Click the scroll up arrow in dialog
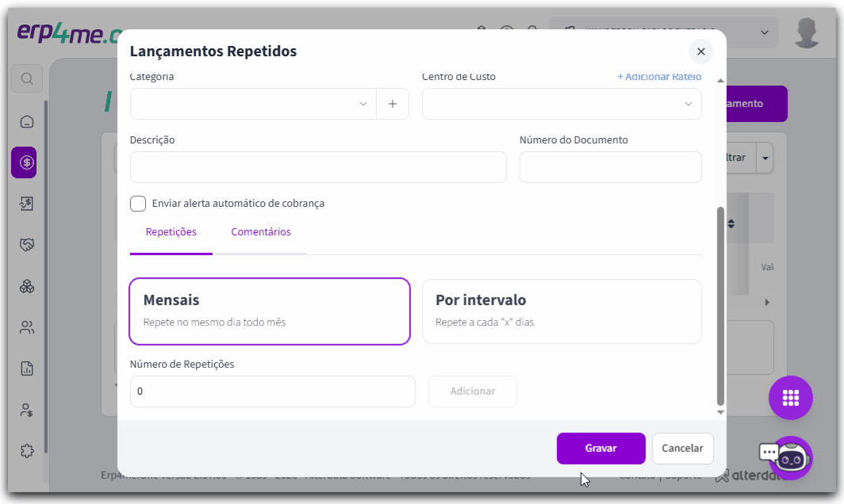This screenshot has width=844, height=504. (x=720, y=81)
